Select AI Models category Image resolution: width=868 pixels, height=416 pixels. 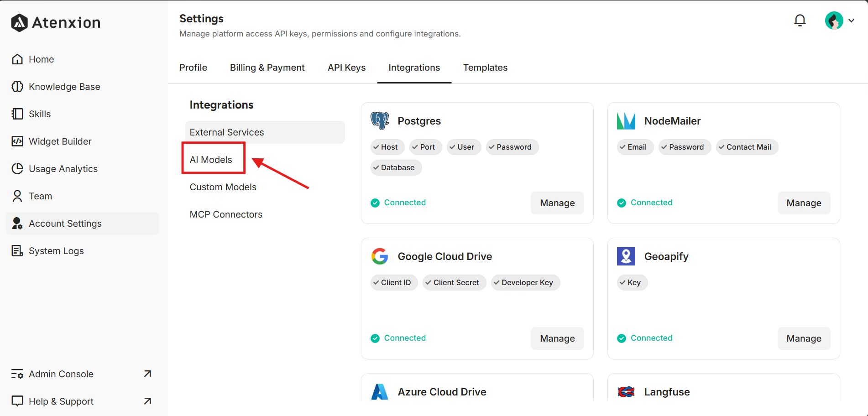pos(211,160)
